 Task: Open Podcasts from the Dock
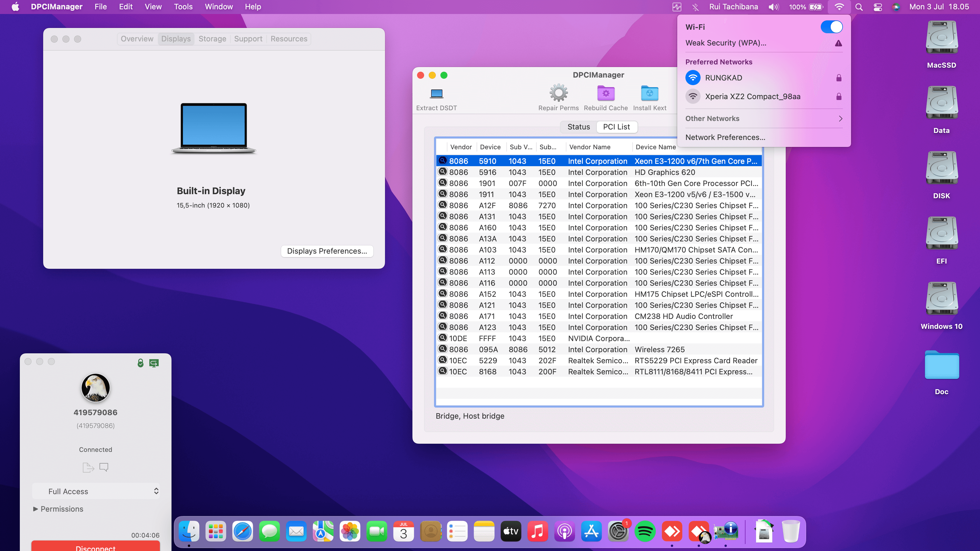tap(565, 531)
